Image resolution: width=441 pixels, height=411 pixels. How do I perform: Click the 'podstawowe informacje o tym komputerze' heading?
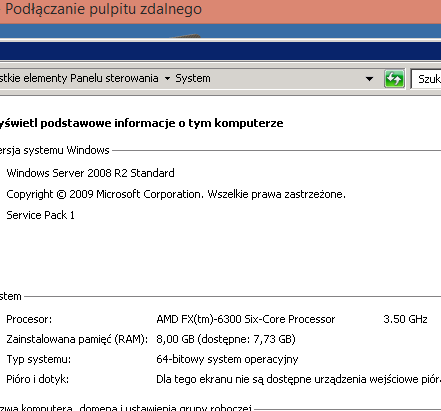(x=162, y=123)
